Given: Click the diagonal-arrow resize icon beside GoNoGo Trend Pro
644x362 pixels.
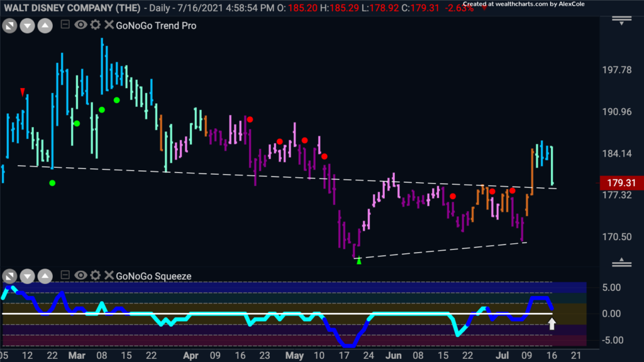Looking at the screenshot, I should [9, 26].
